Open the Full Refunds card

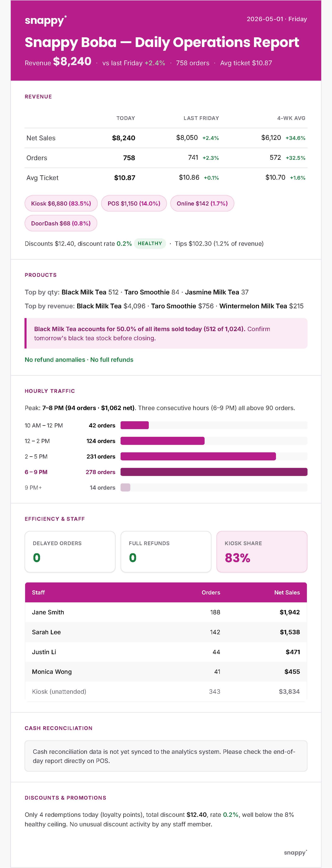(x=166, y=552)
